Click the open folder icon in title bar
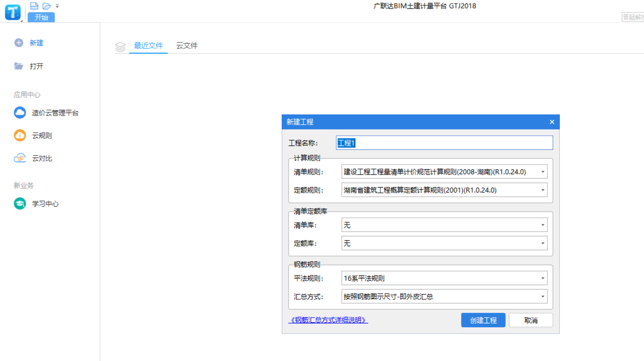 point(47,6)
